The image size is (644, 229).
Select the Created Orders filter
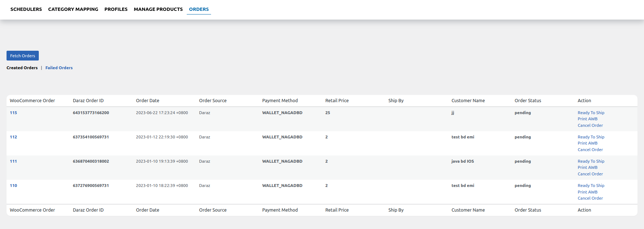(22, 68)
